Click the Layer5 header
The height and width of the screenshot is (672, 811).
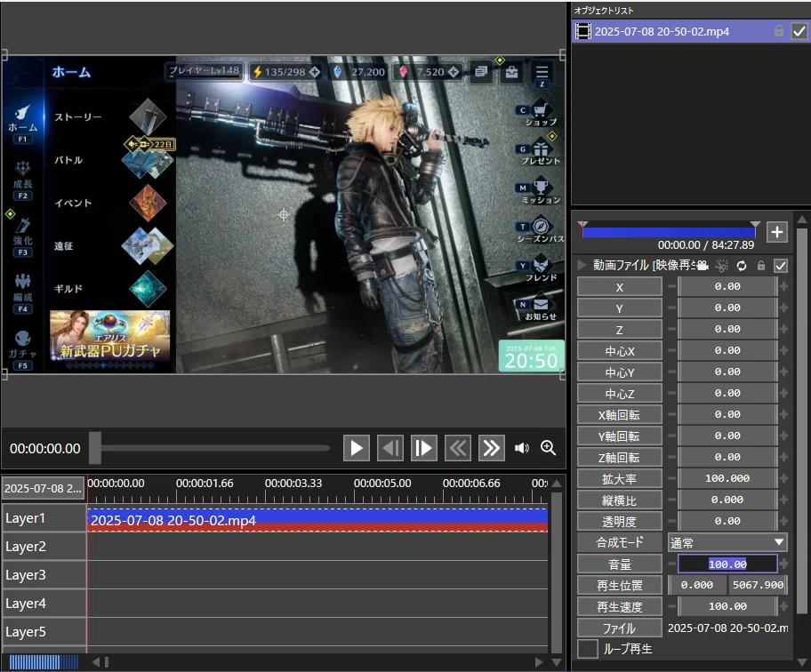[44, 632]
